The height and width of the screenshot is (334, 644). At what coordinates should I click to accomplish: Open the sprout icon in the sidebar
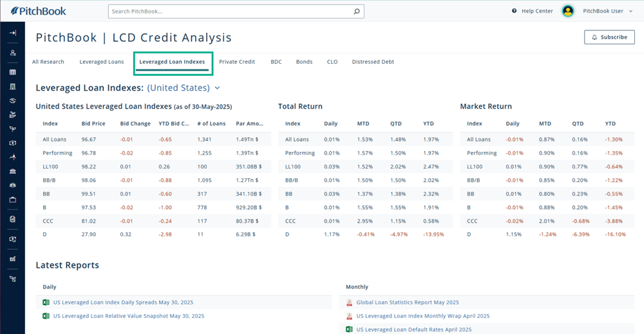click(x=13, y=129)
